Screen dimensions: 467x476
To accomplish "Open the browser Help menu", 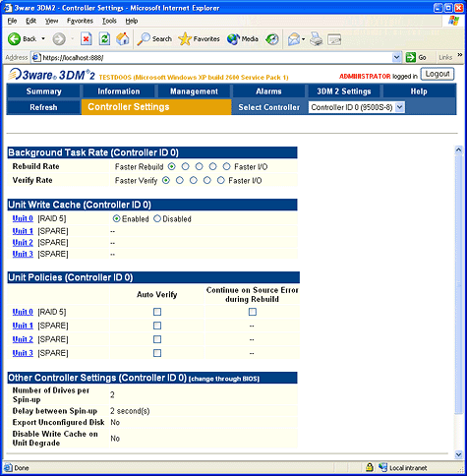I will pyautogui.click(x=132, y=21).
